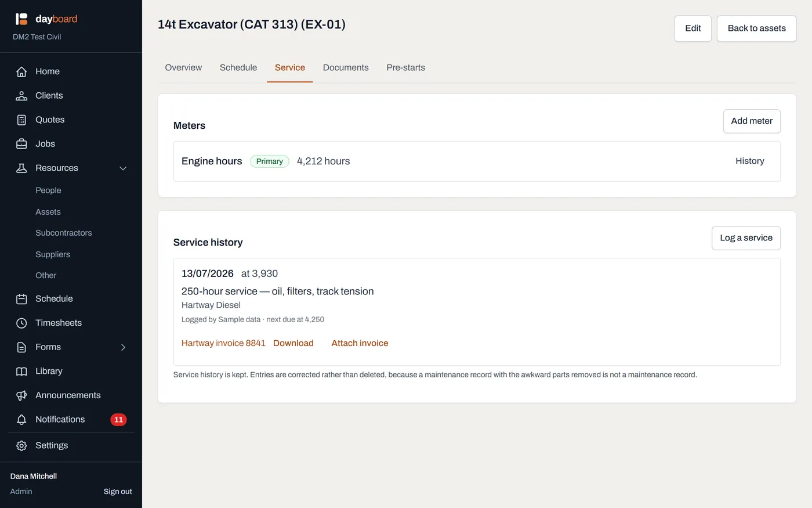Screen dimensions: 812x508
Task: Click the Hartway Diesel provider text
Action: pos(211,305)
